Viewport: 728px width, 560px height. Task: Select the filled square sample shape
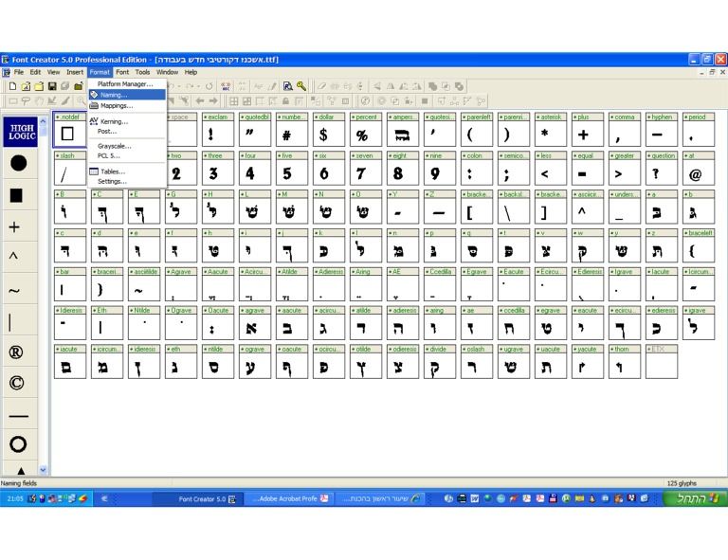click(x=16, y=195)
